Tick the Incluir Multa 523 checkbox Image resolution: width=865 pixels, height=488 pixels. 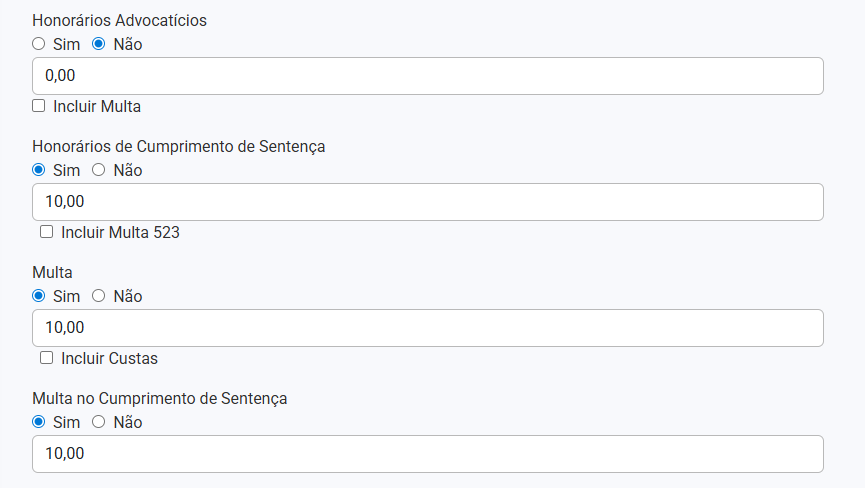click(47, 232)
